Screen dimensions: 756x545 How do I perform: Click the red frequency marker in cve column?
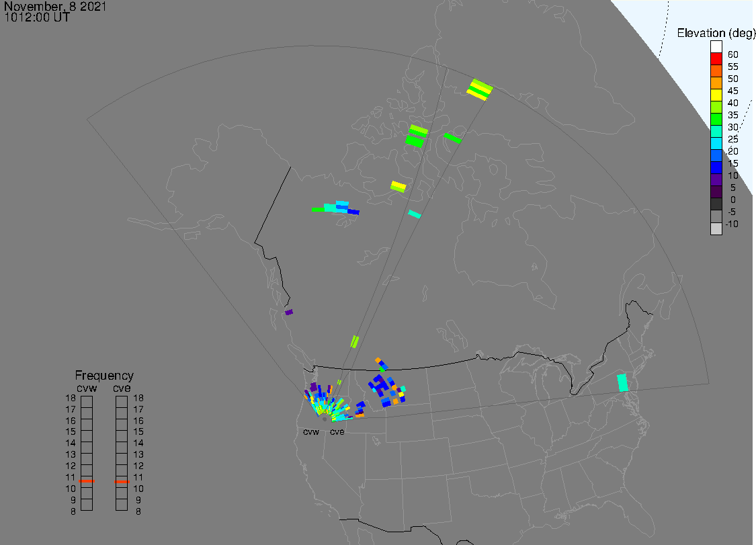(x=122, y=481)
